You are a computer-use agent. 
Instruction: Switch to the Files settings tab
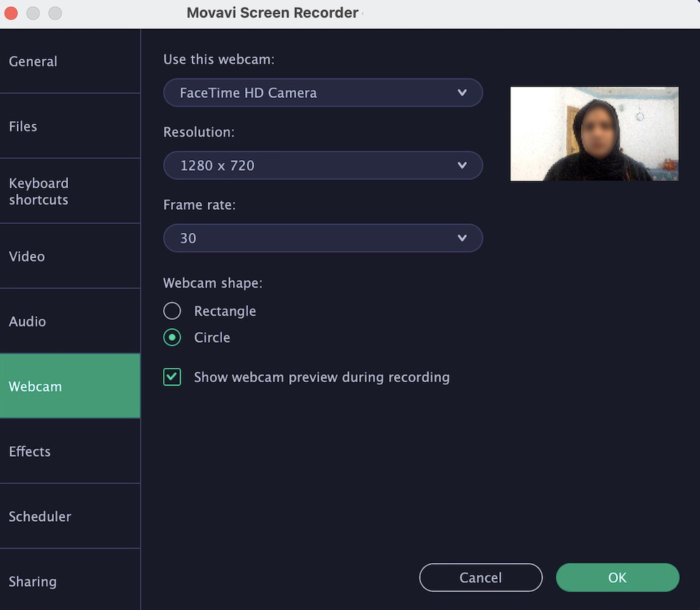tap(70, 127)
